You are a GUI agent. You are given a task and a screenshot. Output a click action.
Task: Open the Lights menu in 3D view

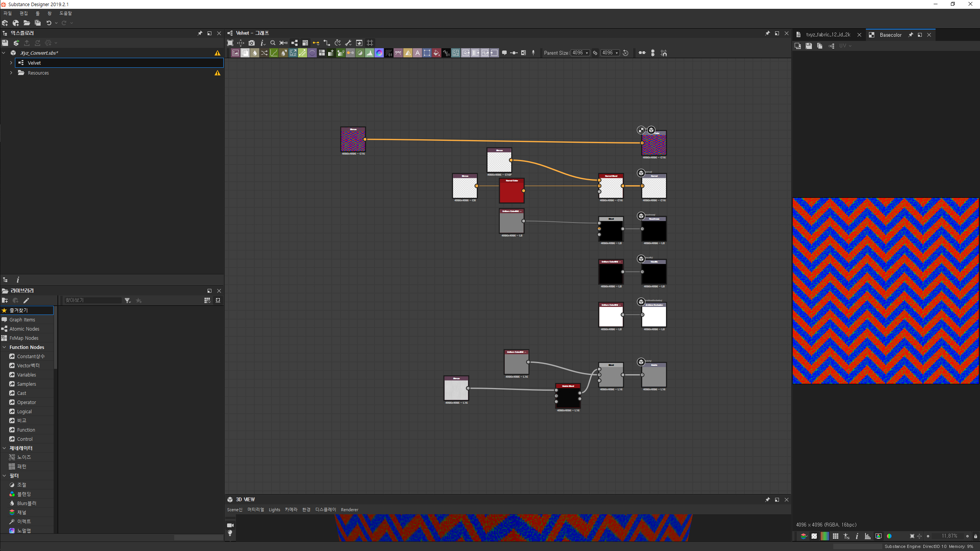coord(274,510)
